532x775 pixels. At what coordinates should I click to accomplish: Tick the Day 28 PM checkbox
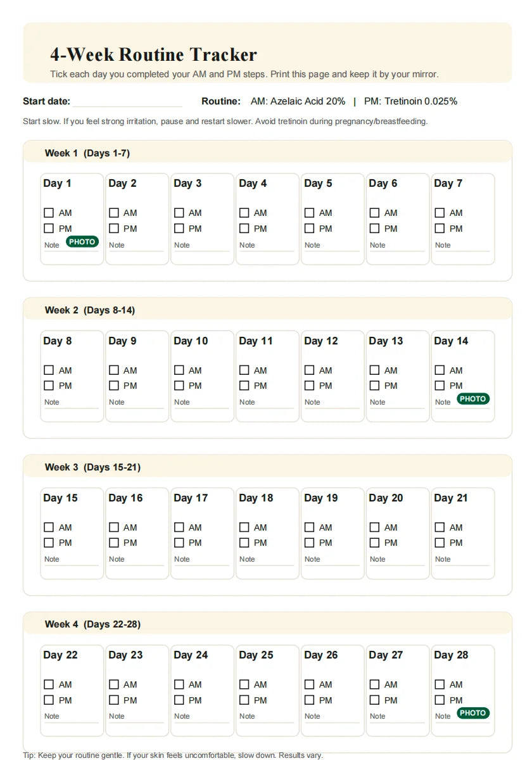[440, 700]
